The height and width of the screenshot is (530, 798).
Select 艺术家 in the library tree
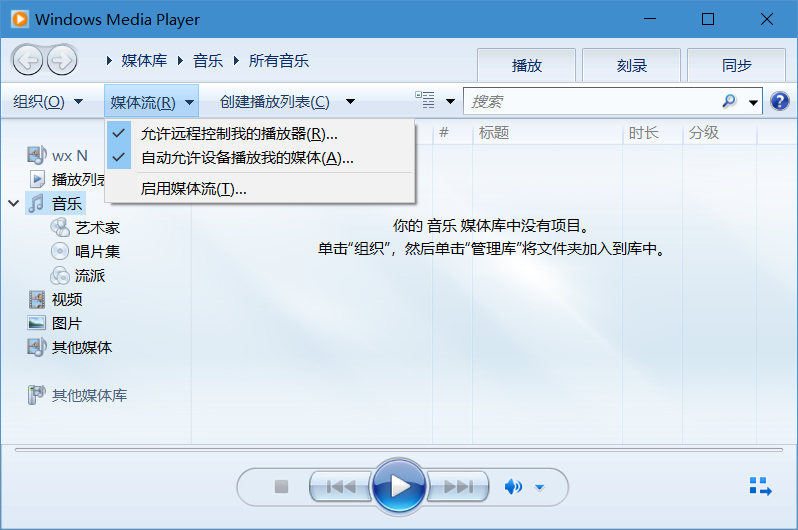point(97,227)
